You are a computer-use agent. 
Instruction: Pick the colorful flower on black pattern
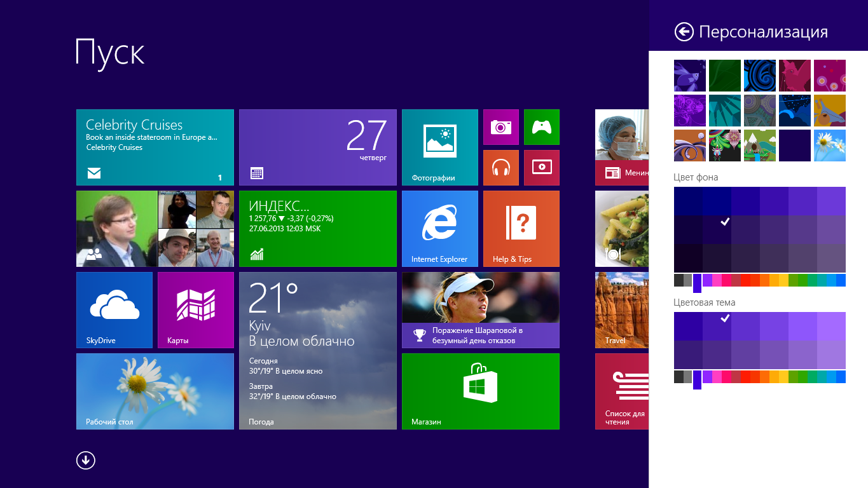click(725, 146)
